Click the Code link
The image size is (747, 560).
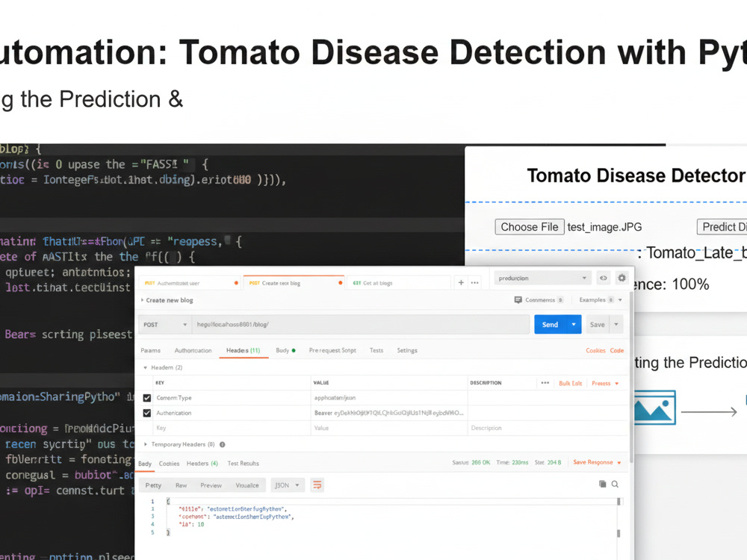(617, 350)
